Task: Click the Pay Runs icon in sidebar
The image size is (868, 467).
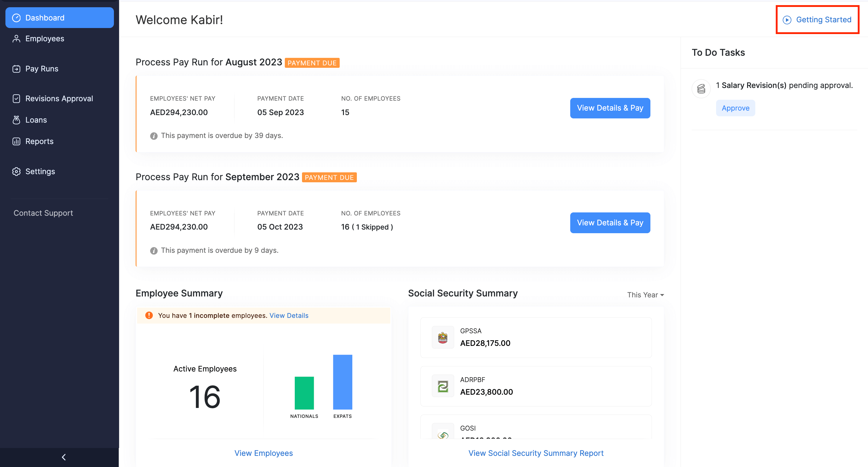Action: (x=16, y=69)
